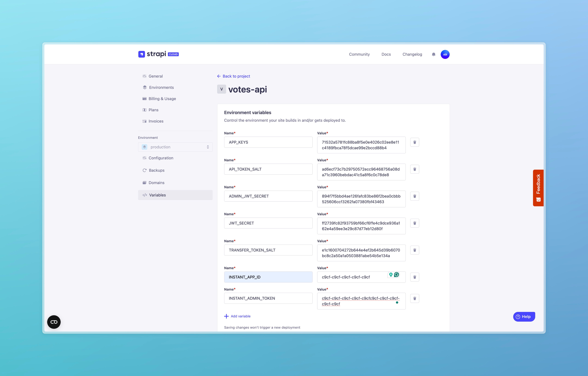Open the Backups section
Viewport: 588px width, 376px height.
(156, 170)
